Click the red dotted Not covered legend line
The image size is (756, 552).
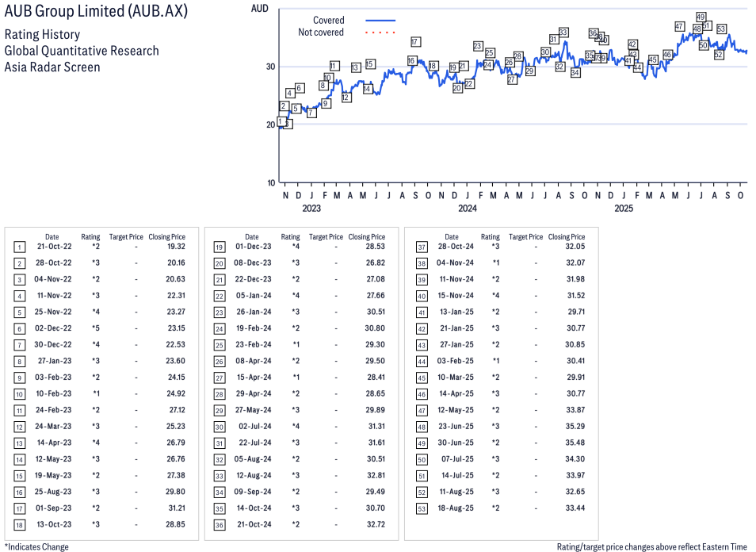380,33
